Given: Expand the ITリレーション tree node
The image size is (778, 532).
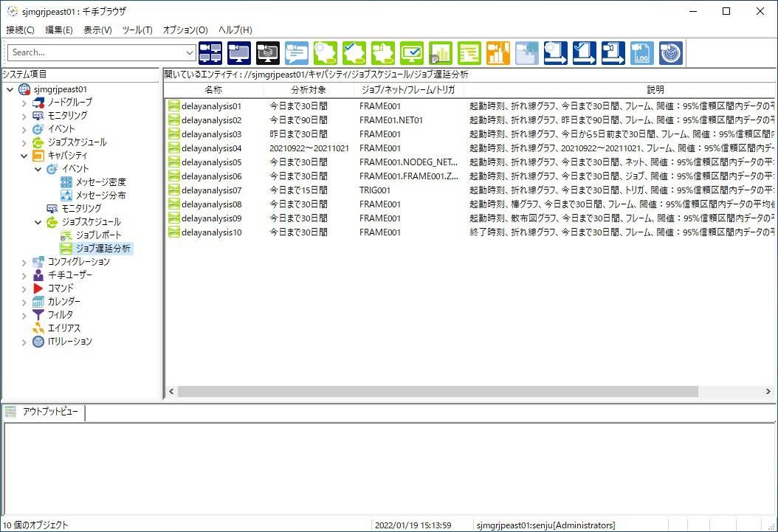Looking at the screenshot, I should (x=24, y=342).
